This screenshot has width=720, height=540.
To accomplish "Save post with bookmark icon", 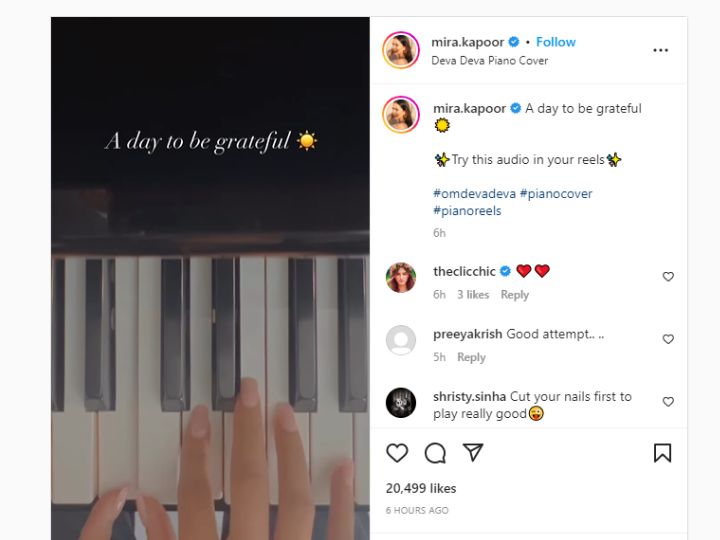I will tap(662, 453).
